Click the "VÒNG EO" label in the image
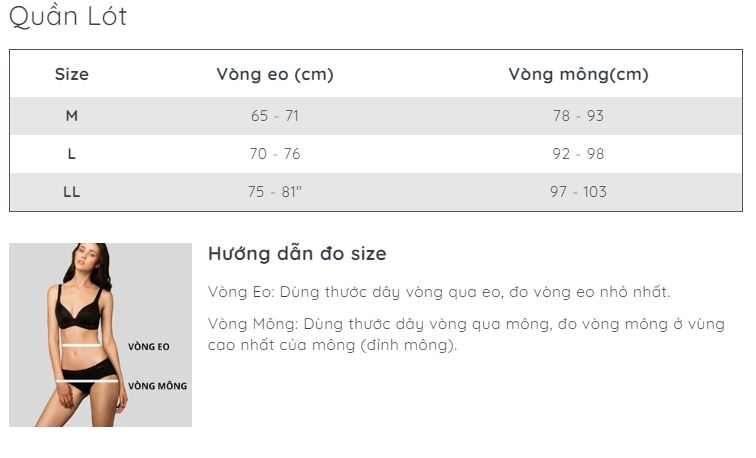This screenshot has height=458, width=756. pos(149,347)
